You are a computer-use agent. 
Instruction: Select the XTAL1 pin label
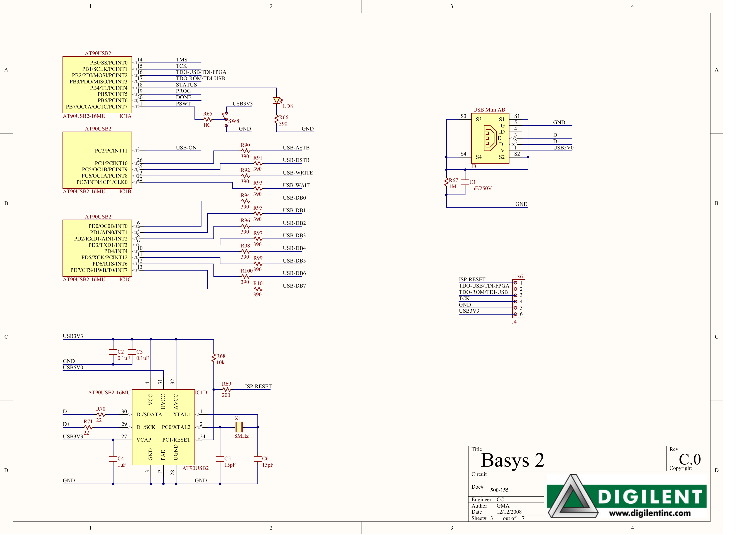181,415
